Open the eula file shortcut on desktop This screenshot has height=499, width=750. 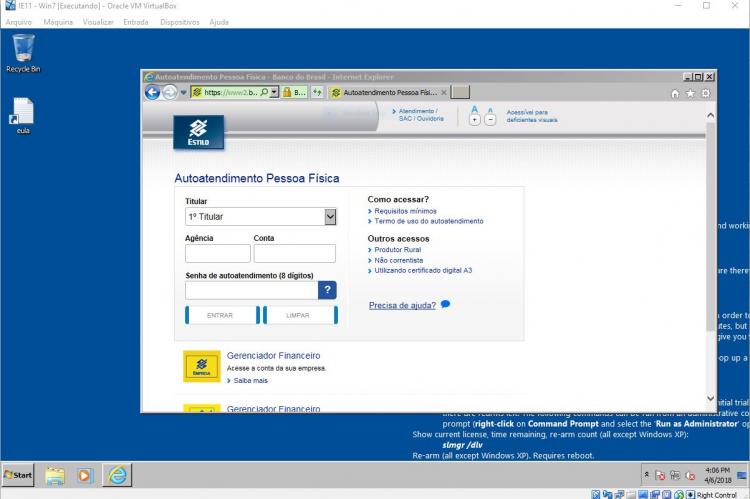point(23,116)
